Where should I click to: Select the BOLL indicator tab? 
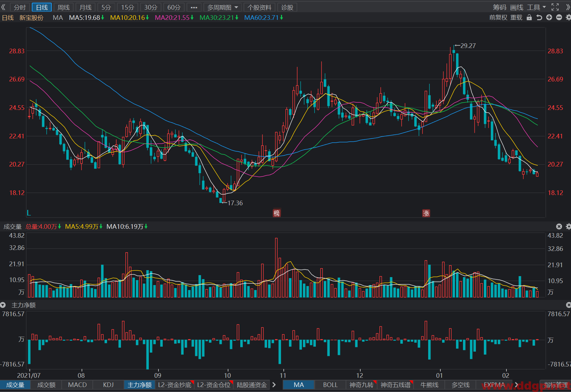click(330, 385)
